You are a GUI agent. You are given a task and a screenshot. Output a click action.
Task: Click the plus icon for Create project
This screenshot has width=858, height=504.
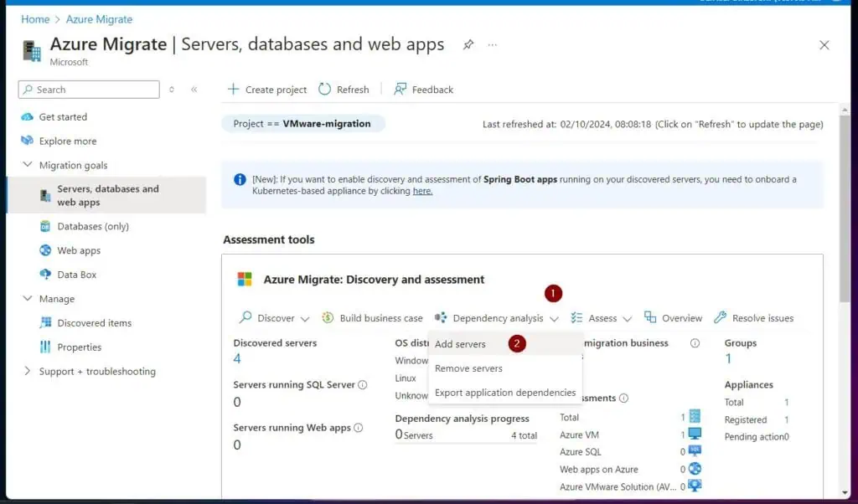(x=234, y=89)
